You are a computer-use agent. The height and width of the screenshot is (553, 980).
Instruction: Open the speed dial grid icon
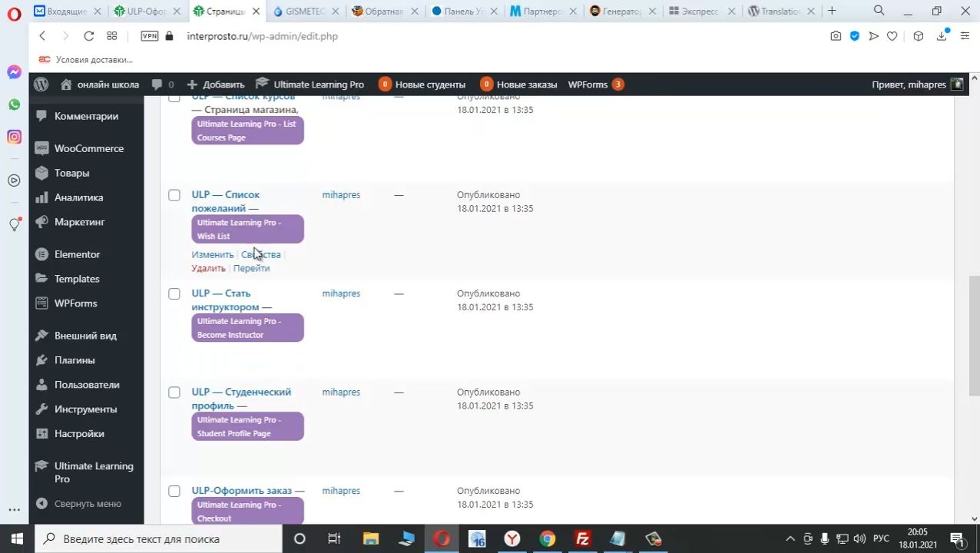[x=111, y=36]
